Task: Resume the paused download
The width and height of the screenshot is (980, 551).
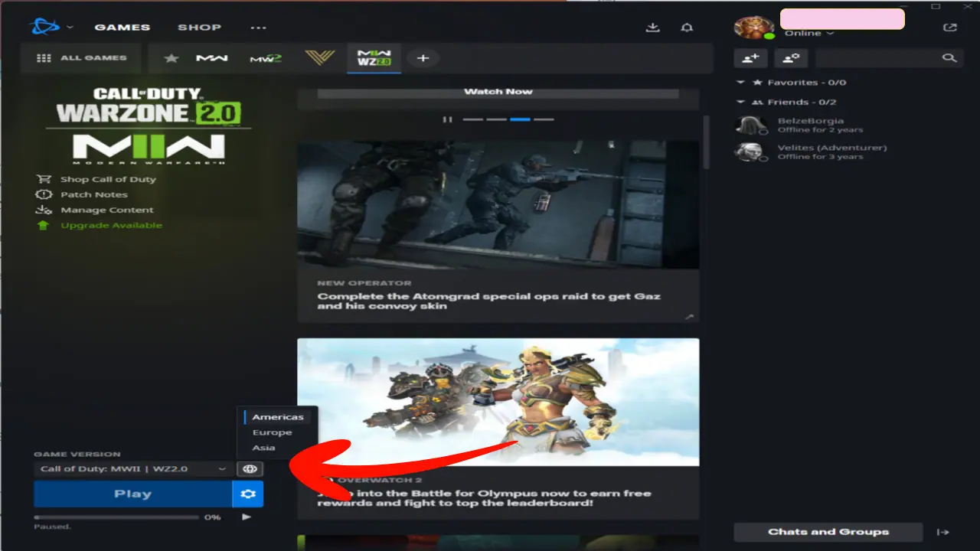Action: pos(246,517)
